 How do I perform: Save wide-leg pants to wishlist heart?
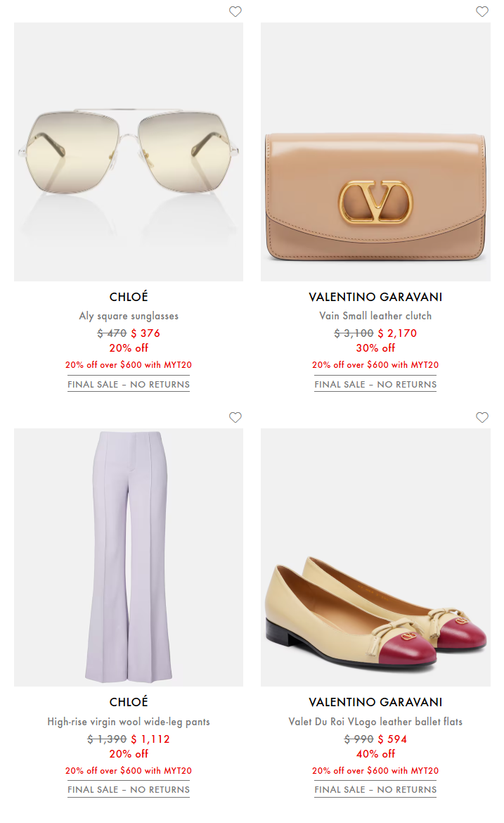point(235,417)
